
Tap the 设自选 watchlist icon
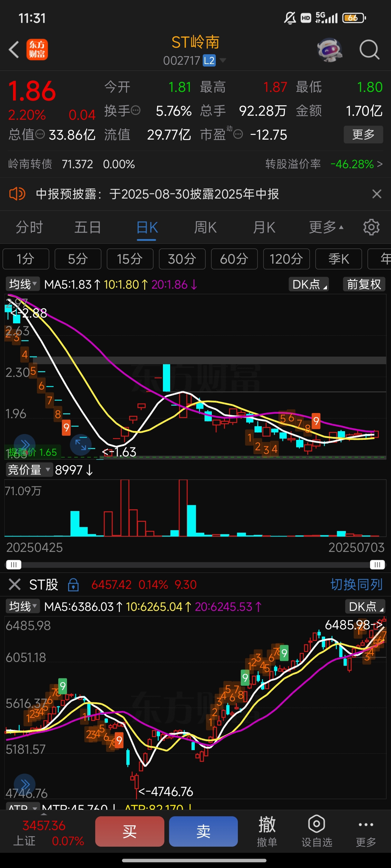coord(317,831)
